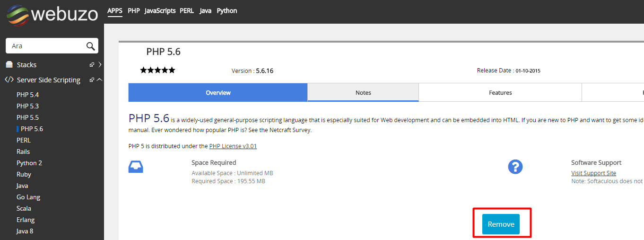The height and width of the screenshot is (240, 644).
Task: Select Ruby in sidebar
Action: [24, 174]
